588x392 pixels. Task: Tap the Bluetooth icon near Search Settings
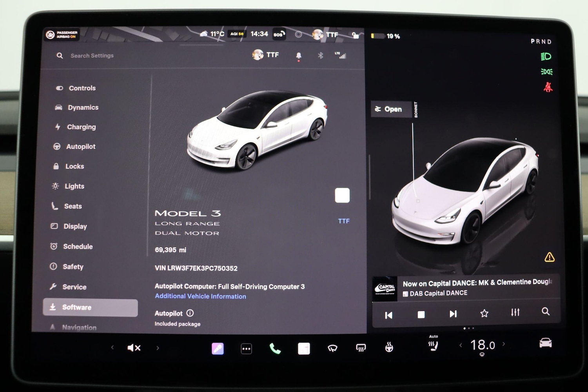coord(321,55)
